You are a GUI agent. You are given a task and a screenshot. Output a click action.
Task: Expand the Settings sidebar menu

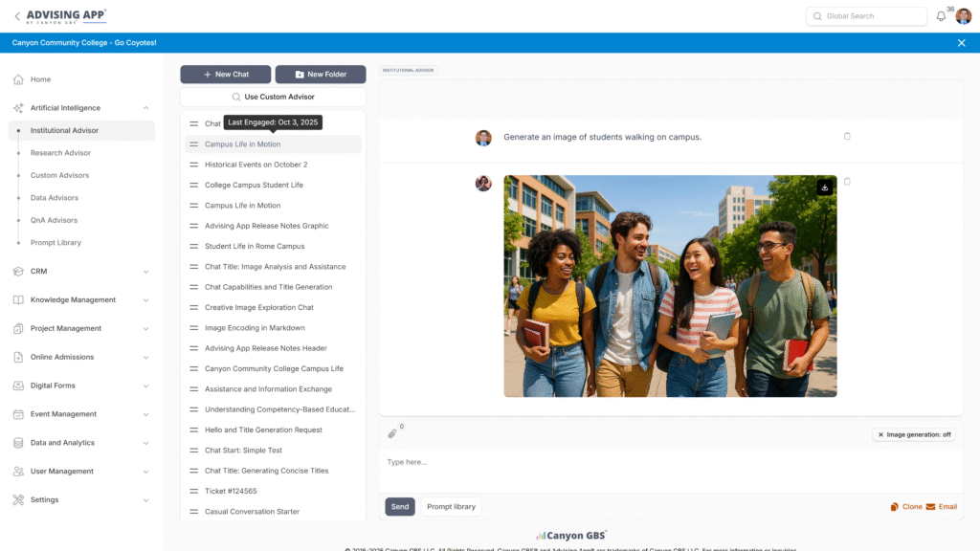coord(145,500)
